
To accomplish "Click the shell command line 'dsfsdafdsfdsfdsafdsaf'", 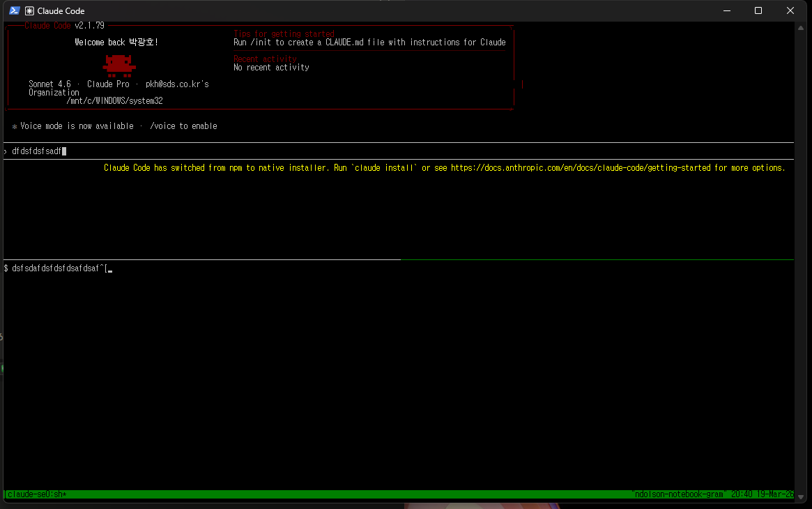I will [x=57, y=268].
